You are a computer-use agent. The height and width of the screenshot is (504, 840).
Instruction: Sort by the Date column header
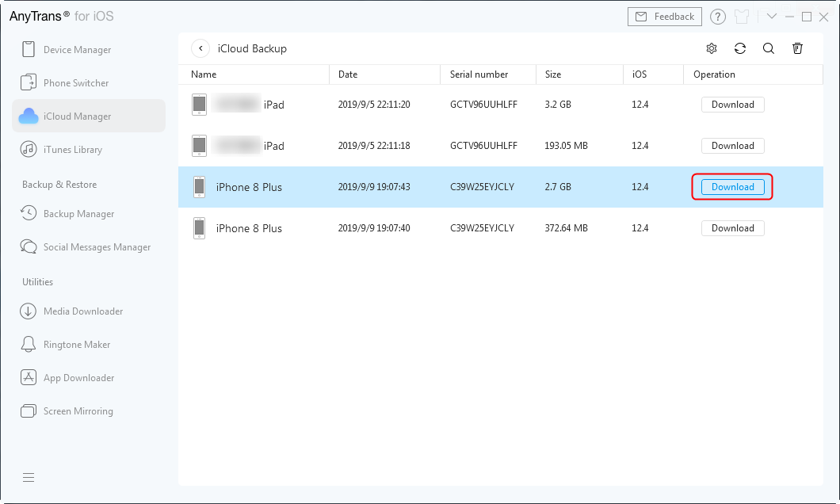point(348,74)
